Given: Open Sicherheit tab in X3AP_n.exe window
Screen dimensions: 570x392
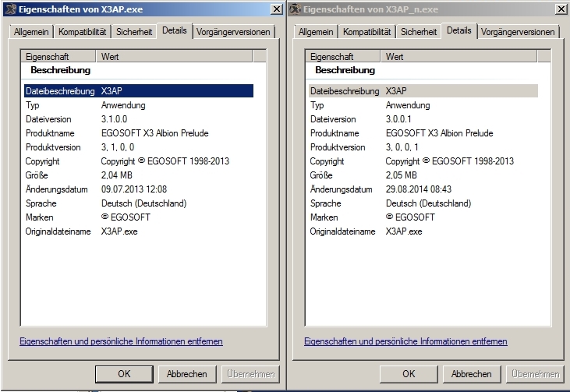Looking at the screenshot, I should (419, 32).
